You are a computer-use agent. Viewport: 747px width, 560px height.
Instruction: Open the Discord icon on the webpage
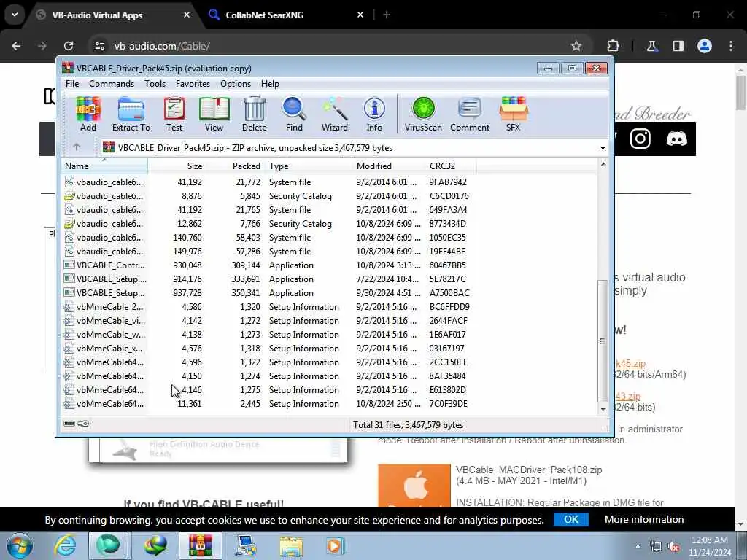point(676,139)
